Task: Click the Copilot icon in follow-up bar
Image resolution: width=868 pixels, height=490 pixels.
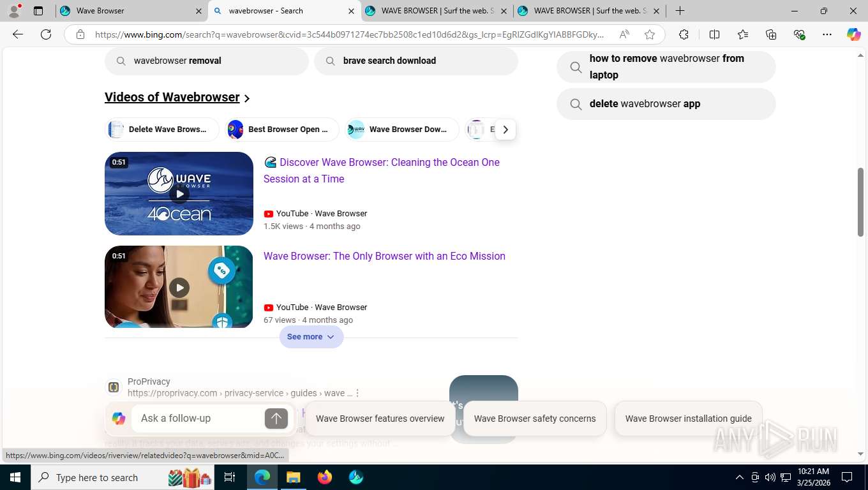Action: pyautogui.click(x=119, y=419)
